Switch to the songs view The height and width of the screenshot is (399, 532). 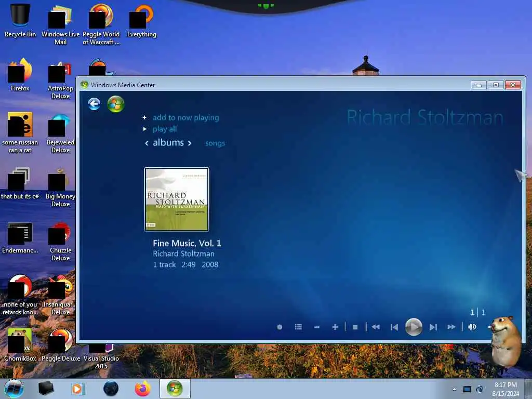click(215, 143)
